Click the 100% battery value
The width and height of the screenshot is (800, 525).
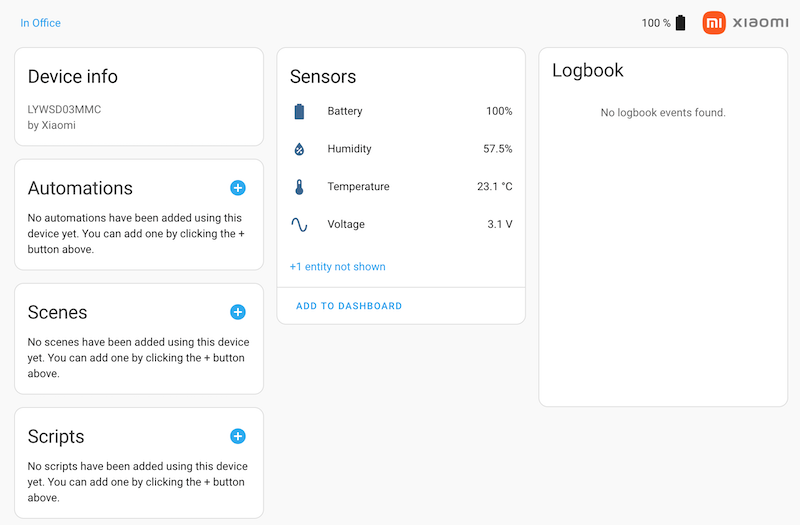(499, 111)
